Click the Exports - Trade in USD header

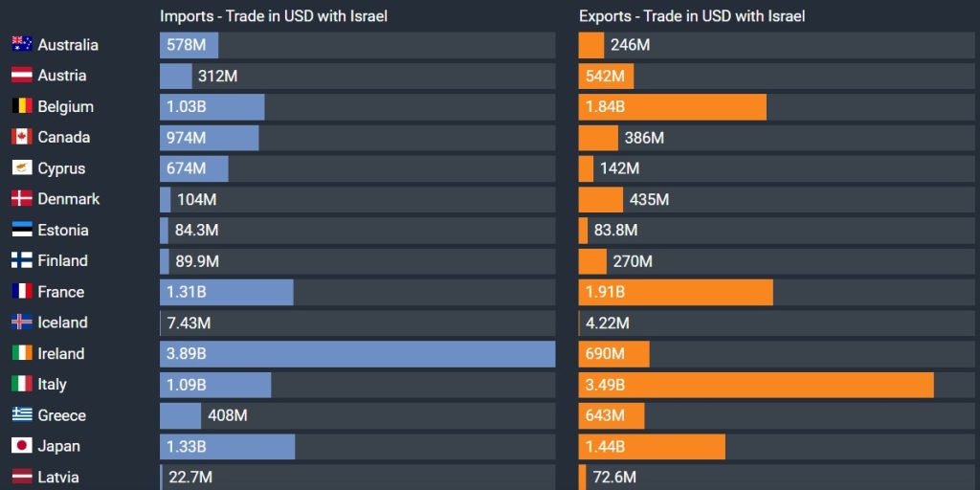pyautogui.click(x=692, y=16)
